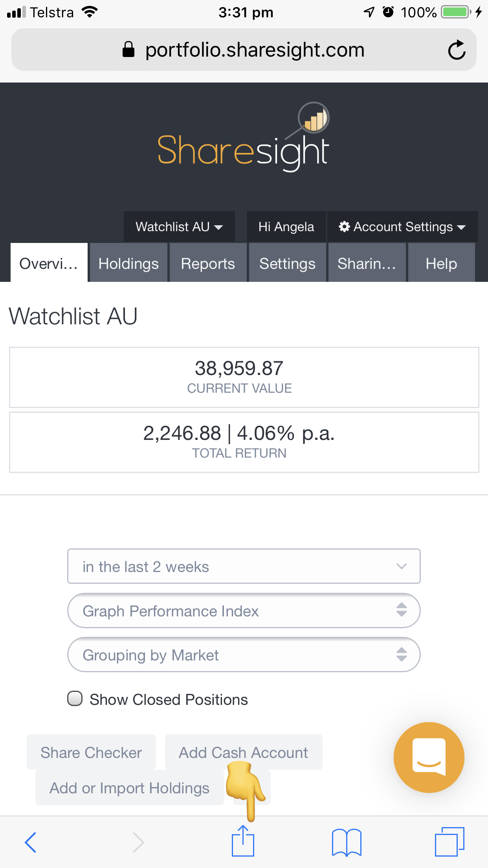Viewport: 488px width, 868px height.
Task: Tap the alarm clock status icon
Action: 388,12
